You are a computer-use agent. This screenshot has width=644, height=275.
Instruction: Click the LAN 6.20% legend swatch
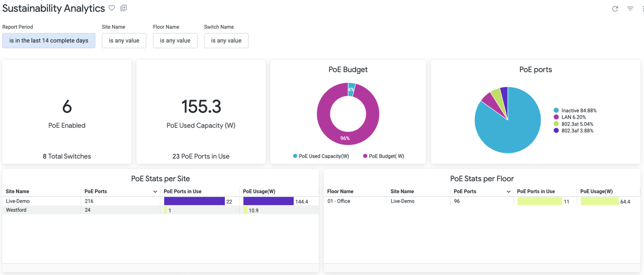[x=556, y=117]
